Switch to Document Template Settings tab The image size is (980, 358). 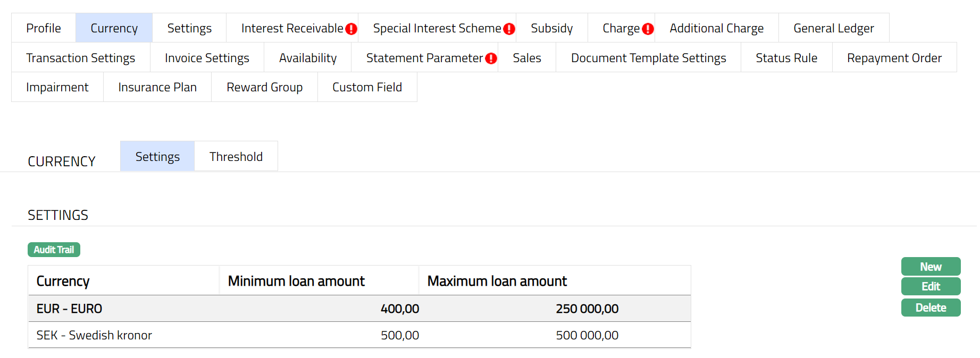click(x=648, y=58)
